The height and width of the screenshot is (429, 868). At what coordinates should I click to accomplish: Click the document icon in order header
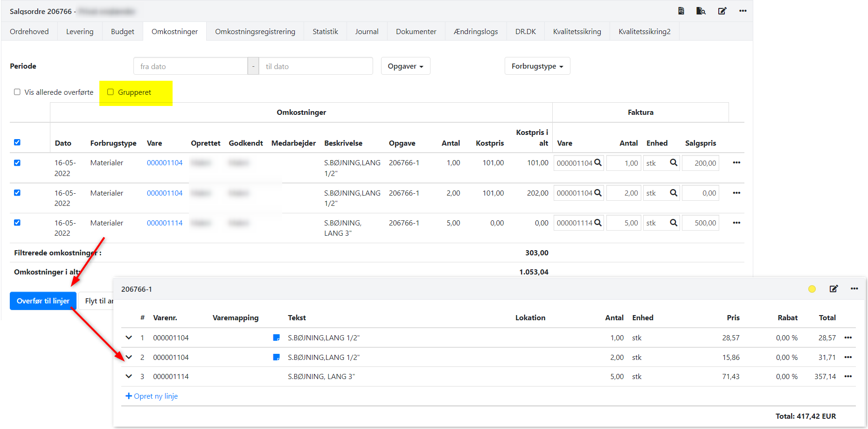[681, 11]
